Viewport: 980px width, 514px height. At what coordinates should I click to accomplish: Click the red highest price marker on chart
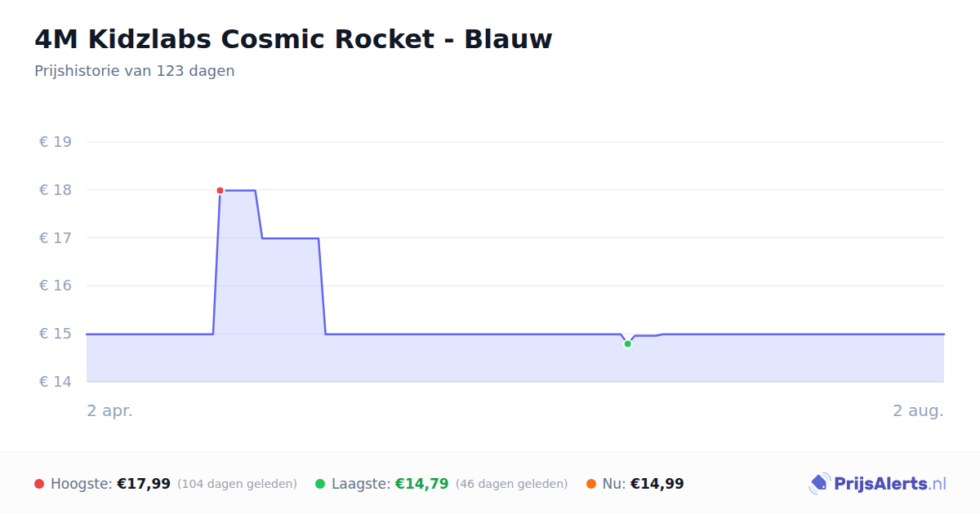[220, 190]
